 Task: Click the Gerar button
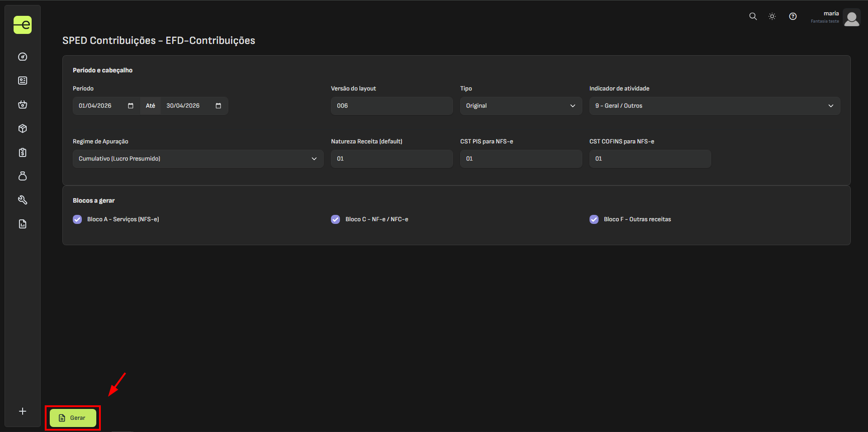tap(73, 418)
